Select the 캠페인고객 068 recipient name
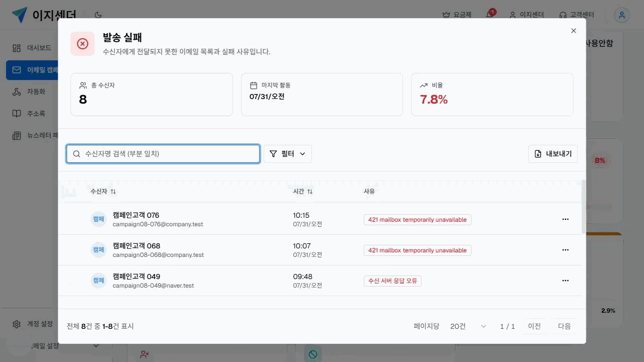Screen dimensions: 644x362 click(x=136, y=246)
